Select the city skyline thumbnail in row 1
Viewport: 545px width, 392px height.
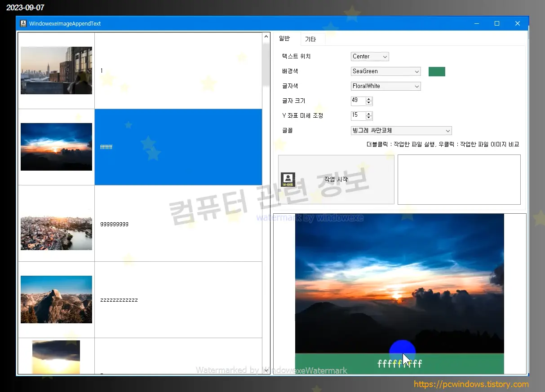56,70
